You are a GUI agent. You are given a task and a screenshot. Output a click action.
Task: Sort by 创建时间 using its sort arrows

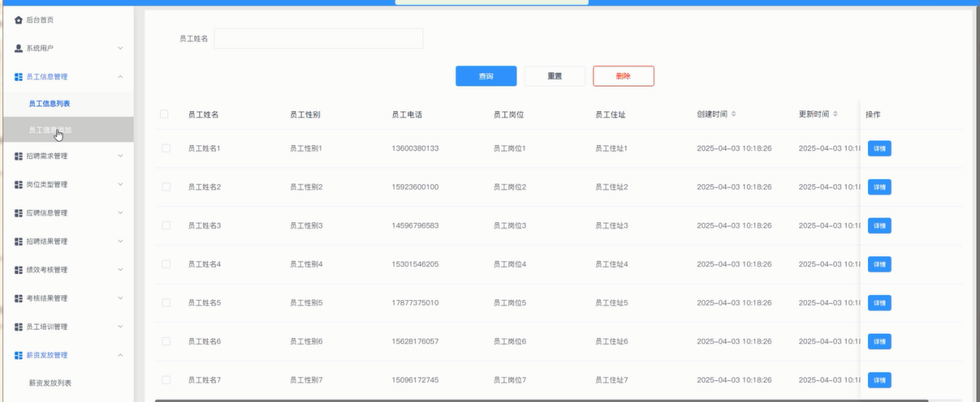(734, 114)
